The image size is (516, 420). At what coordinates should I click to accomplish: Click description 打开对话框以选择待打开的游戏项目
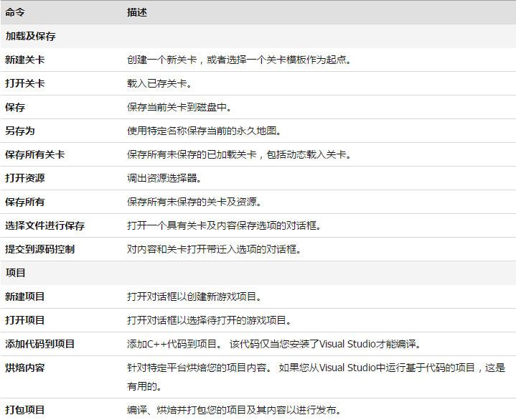click(x=210, y=321)
